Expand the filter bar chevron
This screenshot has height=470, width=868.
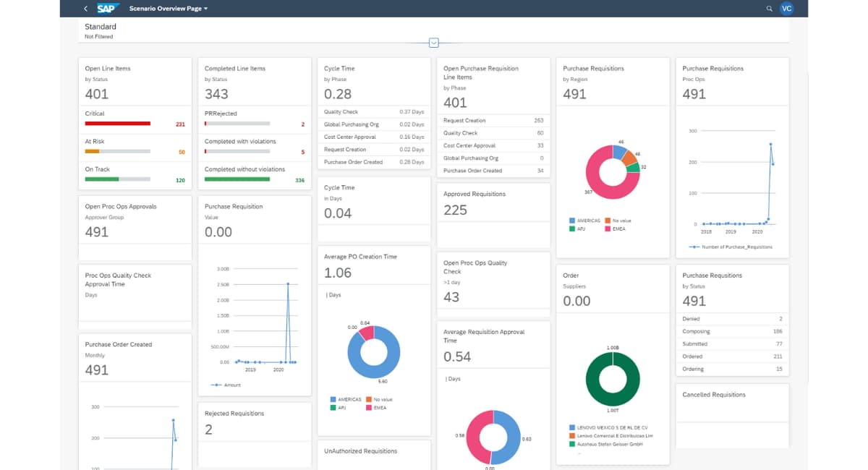434,43
